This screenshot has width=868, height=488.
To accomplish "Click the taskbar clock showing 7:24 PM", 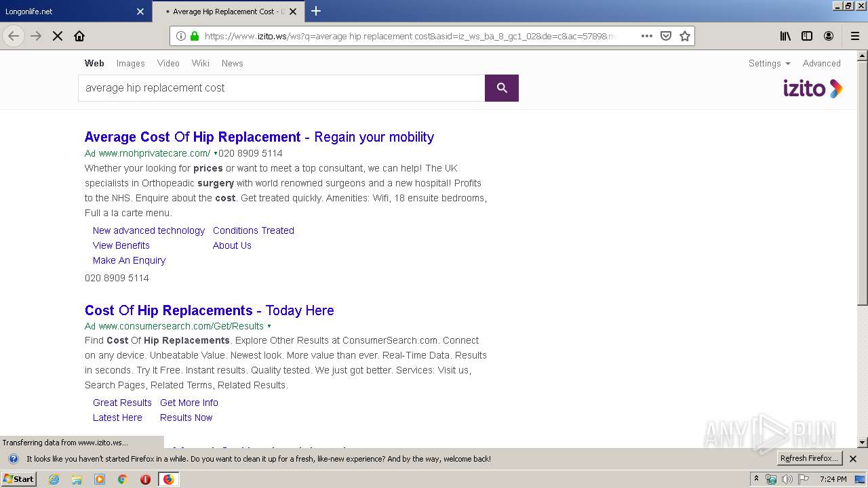I will coord(833,479).
